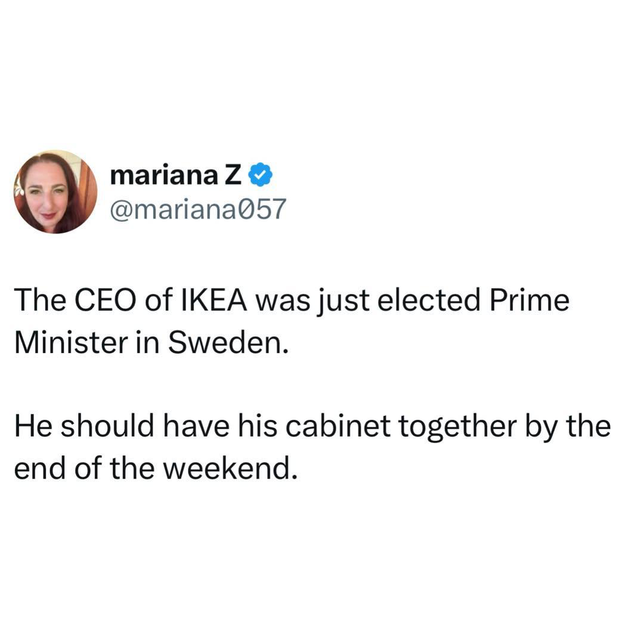Image resolution: width=644 pixels, height=644 pixels.
Task: Click the word cabinet in the tweet
Action: point(338,426)
